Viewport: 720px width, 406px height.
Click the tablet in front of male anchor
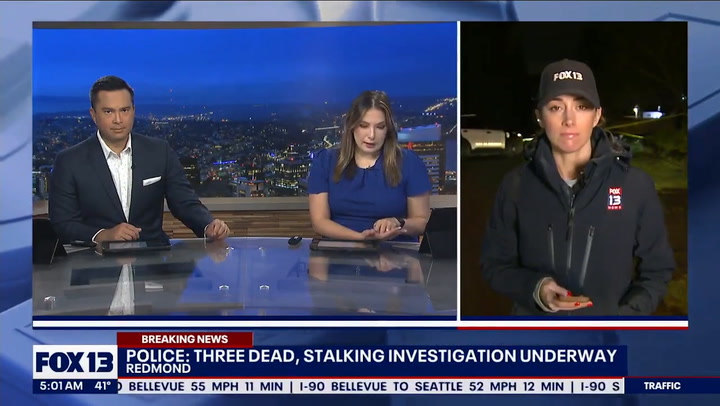[136, 244]
